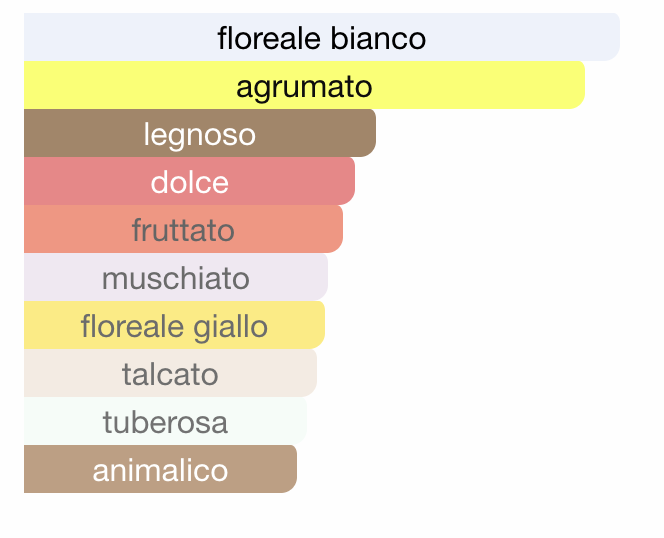The height and width of the screenshot is (538, 664).
Task: Click the 'talcato' text label
Action: 170,374
